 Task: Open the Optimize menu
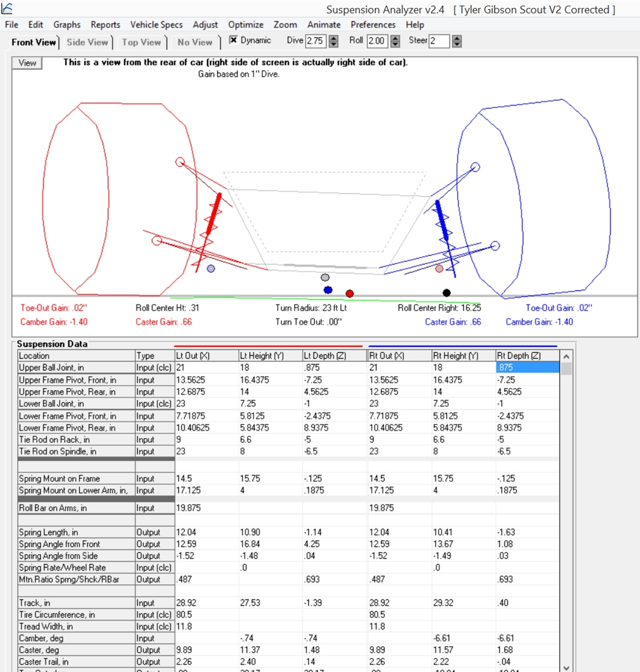click(x=246, y=25)
